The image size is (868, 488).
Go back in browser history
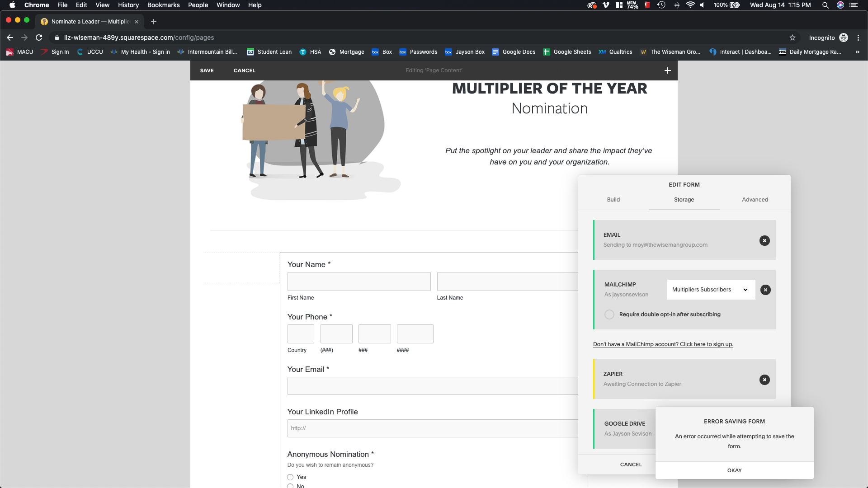point(10,38)
